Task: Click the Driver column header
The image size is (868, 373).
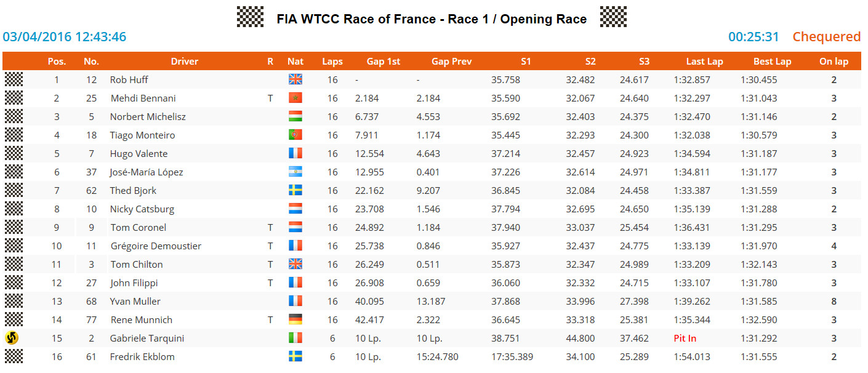Action: [x=185, y=61]
